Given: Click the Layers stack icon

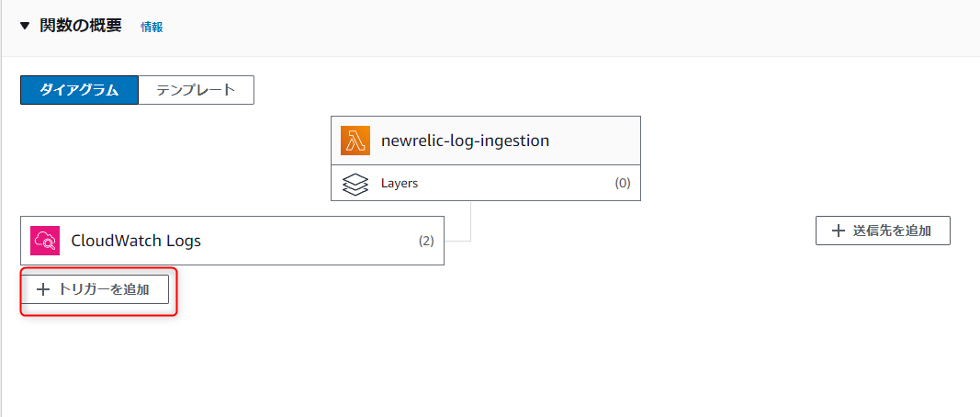Looking at the screenshot, I should click(355, 183).
